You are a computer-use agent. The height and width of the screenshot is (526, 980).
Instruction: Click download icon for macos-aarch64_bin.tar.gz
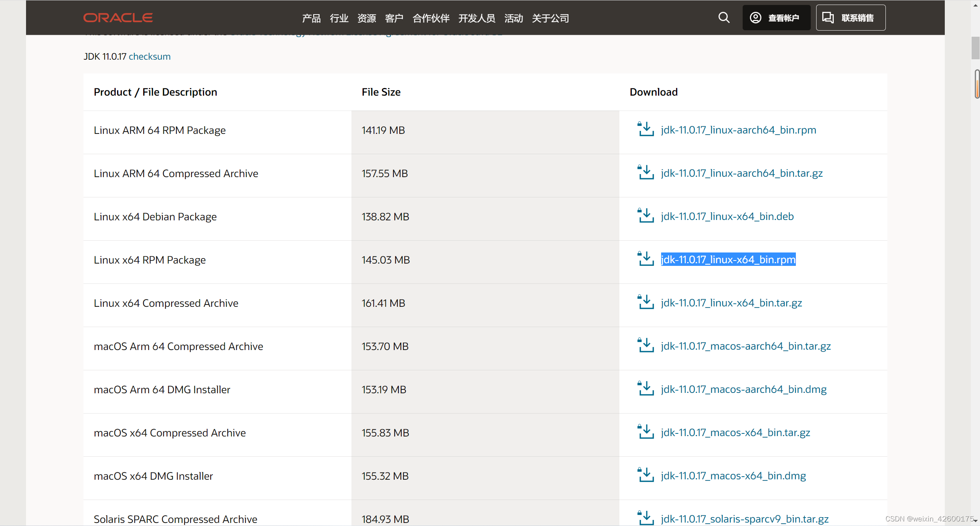tap(645, 345)
